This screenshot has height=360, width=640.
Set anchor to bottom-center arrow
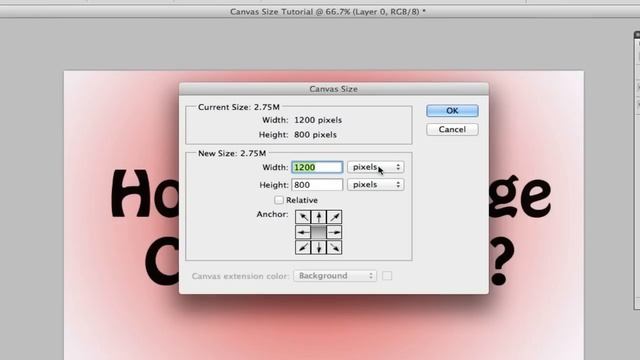coord(319,247)
